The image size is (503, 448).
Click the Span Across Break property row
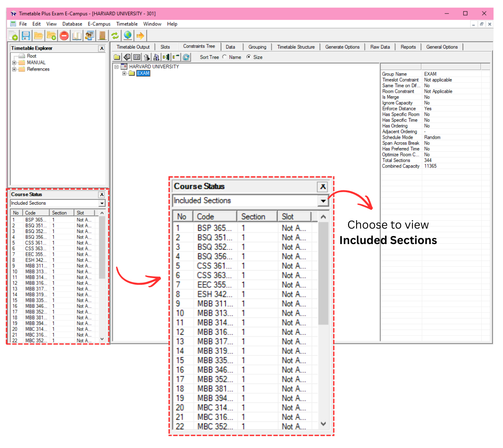(x=436, y=143)
